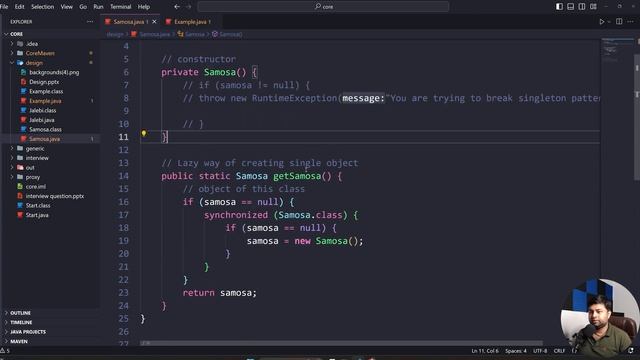Go forward with right arrow

188,7
